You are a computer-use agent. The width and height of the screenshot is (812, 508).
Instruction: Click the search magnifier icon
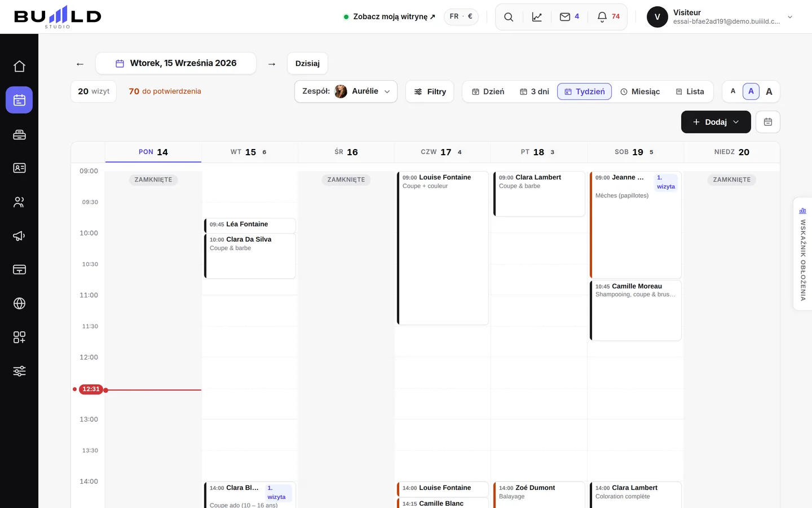coord(509,17)
